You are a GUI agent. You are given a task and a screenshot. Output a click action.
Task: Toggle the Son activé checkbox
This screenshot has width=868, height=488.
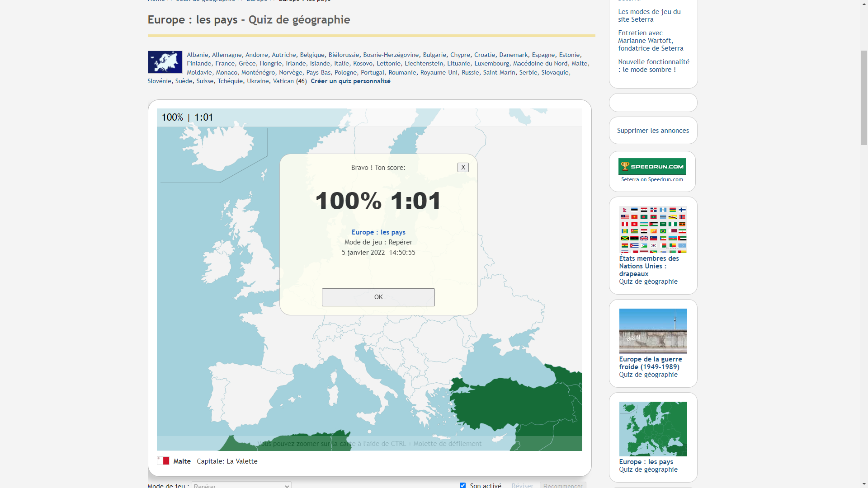[x=462, y=485]
